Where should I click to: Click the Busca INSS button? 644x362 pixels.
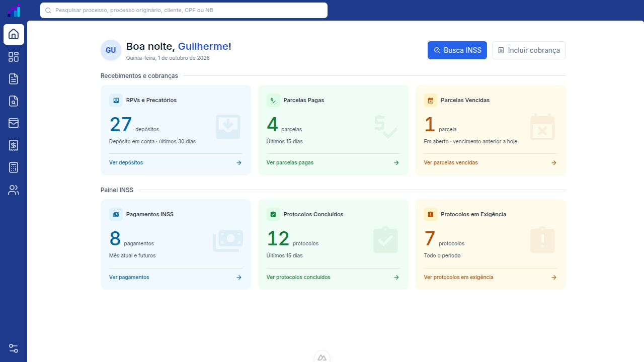[457, 50]
